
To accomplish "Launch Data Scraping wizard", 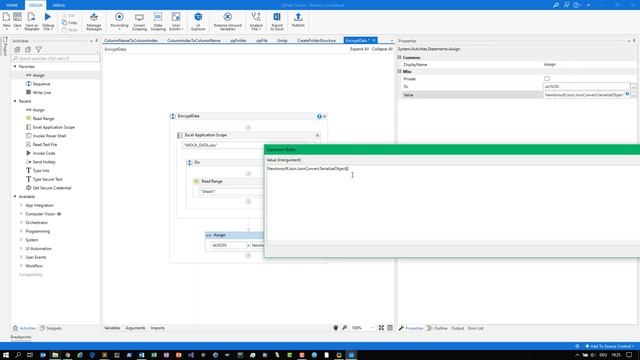I will [x=158, y=21].
